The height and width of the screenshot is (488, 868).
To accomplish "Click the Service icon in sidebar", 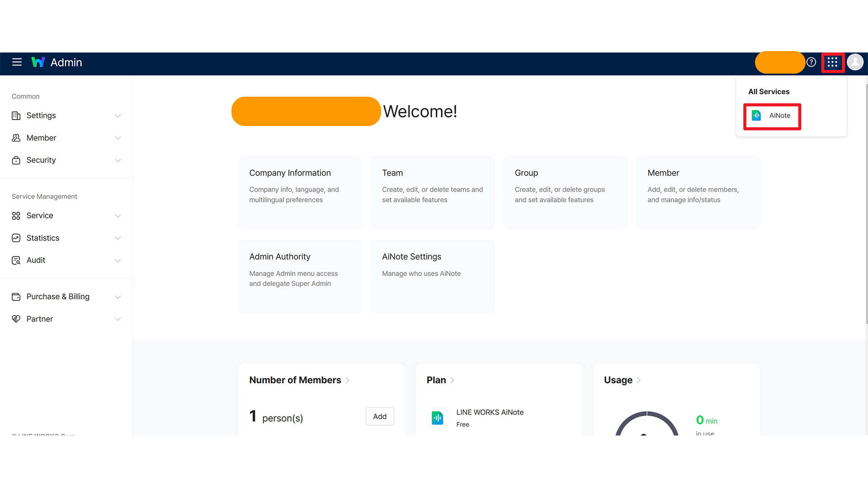I will tap(16, 216).
